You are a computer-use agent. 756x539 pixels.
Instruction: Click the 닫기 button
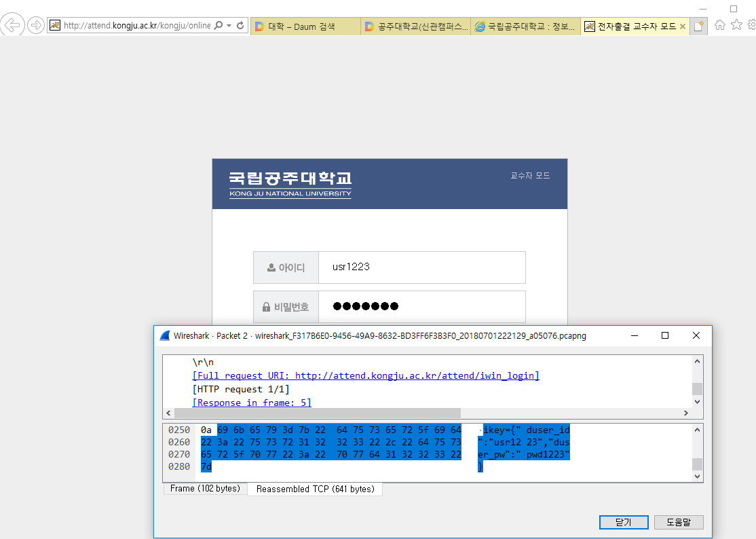pyautogui.click(x=624, y=522)
